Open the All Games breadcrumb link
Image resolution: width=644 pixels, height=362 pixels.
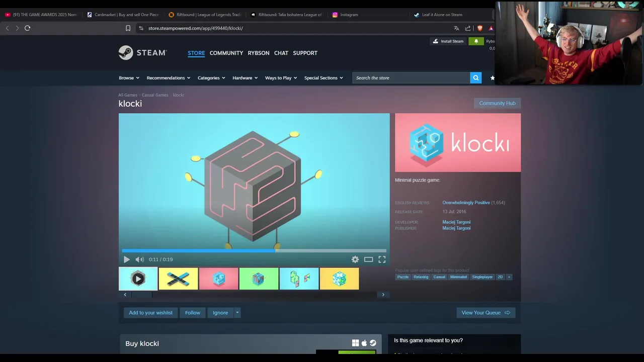pyautogui.click(x=128, y=95)
